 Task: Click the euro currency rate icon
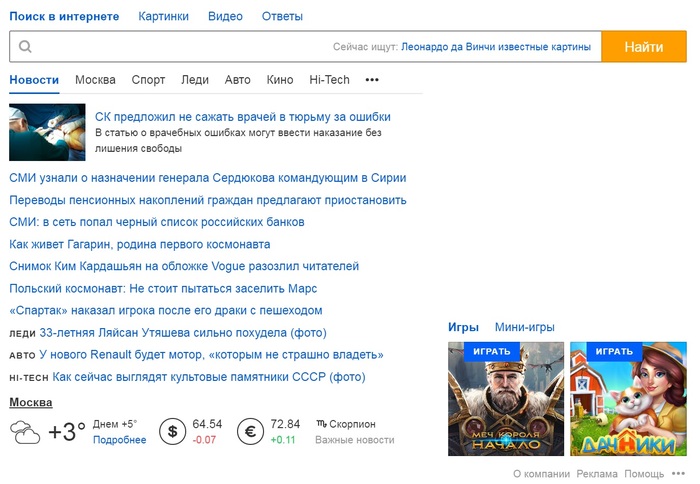[x=250, y=431]
